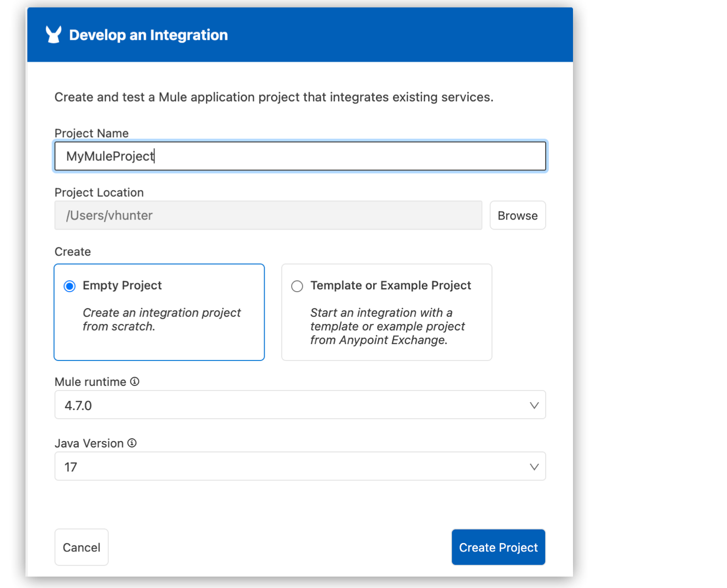
Task: Click the MuleSoft logo in header
Action: click(x=53, y=35)
